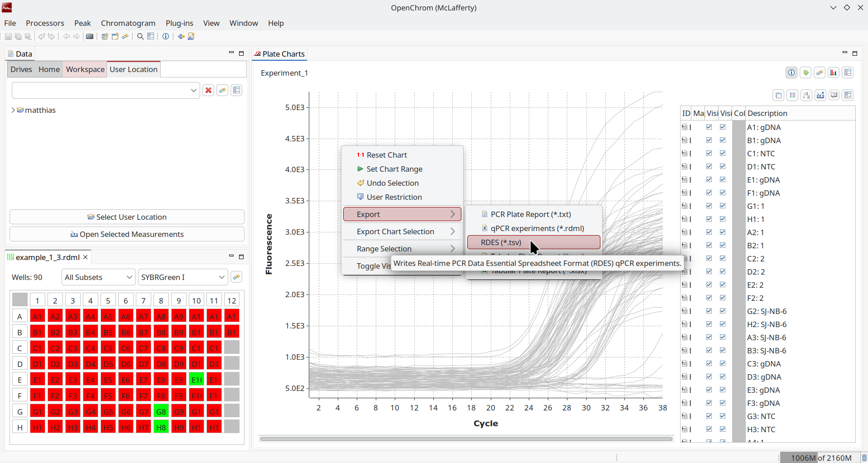Open the SYBRGreen I dropdown
The height and width of the screenshot is (463, 868).
[x=182, y=277]
